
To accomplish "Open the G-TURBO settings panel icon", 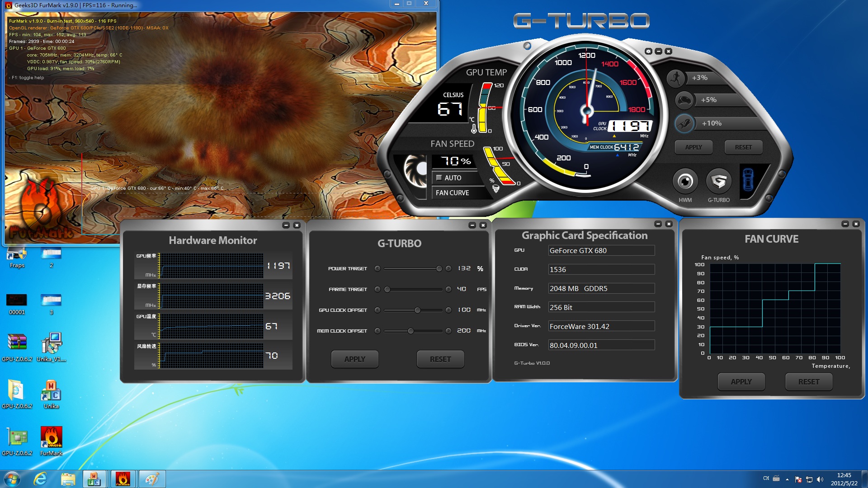I will point(718,182).
